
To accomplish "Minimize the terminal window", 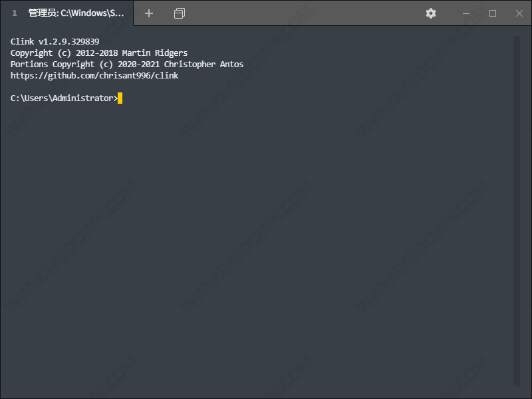I will tap(466, 13).
